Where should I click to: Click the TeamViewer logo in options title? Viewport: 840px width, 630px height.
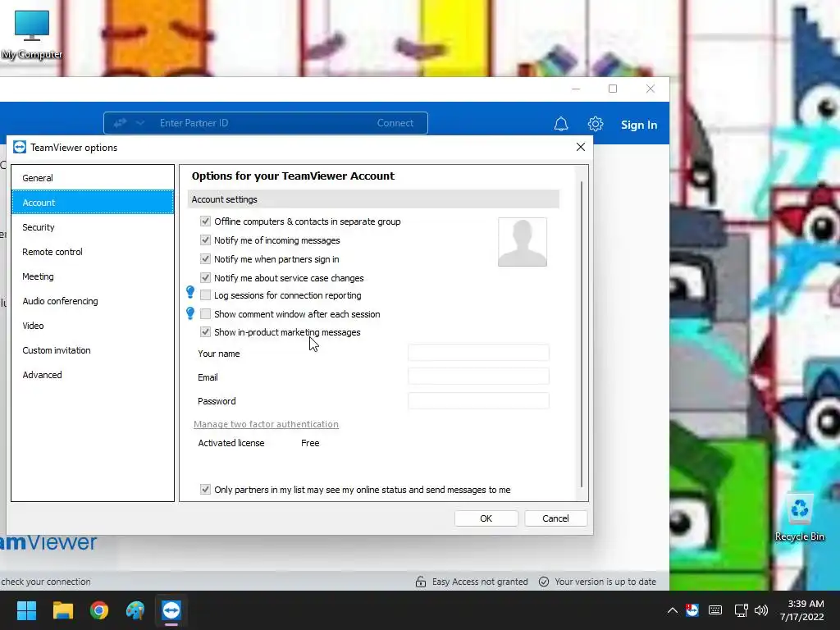20,148
